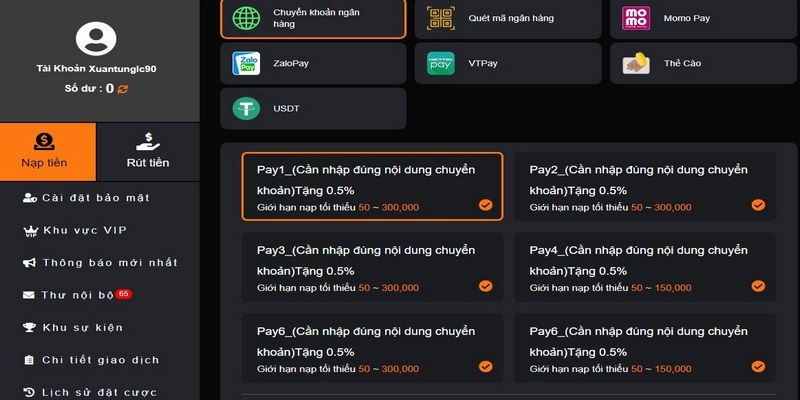This screenshot has height=400, width=800.
Task: Click the Thẻ Cào card icon
Action: coord(636,63)
